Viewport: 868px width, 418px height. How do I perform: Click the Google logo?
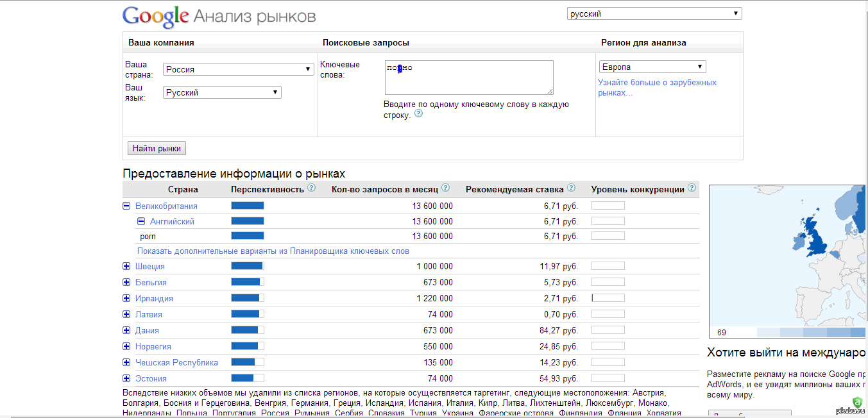click(155, 17)
